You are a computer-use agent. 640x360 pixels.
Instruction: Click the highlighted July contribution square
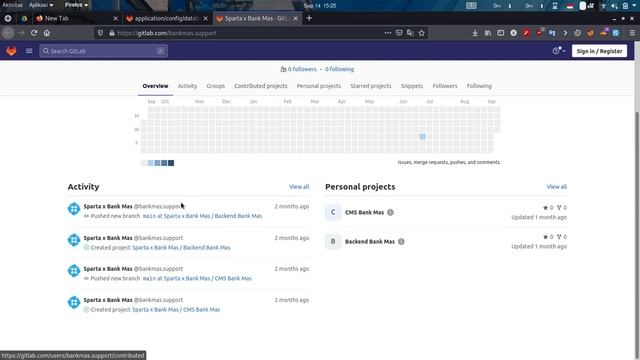click(x=422, y=136)
